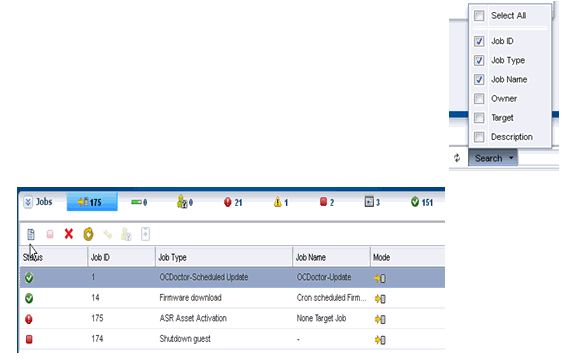The width and height of the screenshot is (568, 360).
Task: Show all 175 jobs
Action: pos(92,202)
